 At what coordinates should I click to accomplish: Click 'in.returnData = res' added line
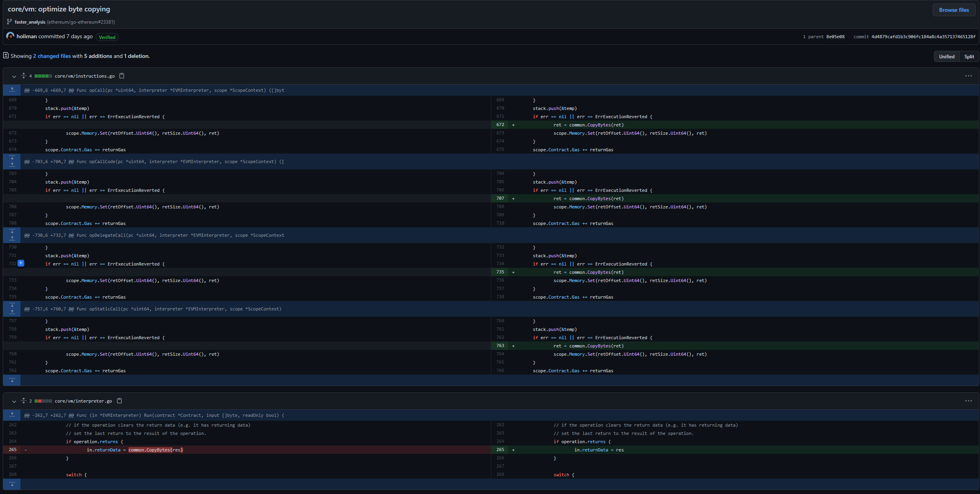point(599,450)
